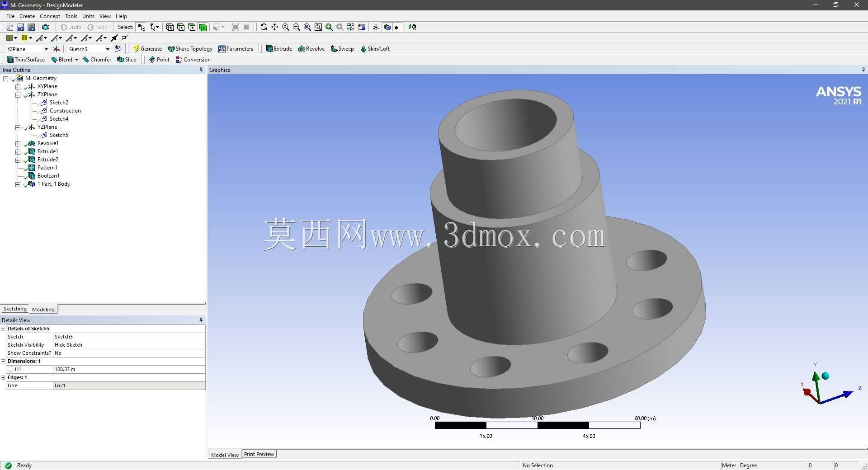
Task: Open the File menu
Action: tap(10, 16)
